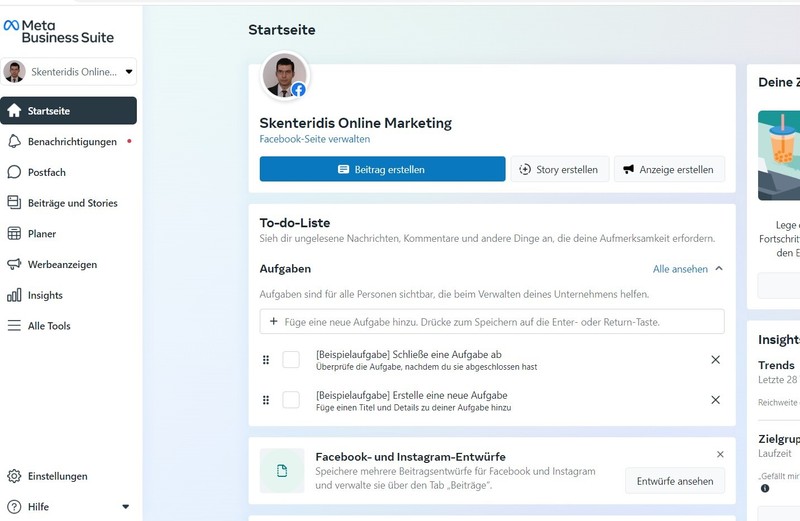Image resolution: width=800 pixels, height=521 pixels.
Task: Dismiss the Facebook- und Instagram-Entwürfe card
Action: 720,454
